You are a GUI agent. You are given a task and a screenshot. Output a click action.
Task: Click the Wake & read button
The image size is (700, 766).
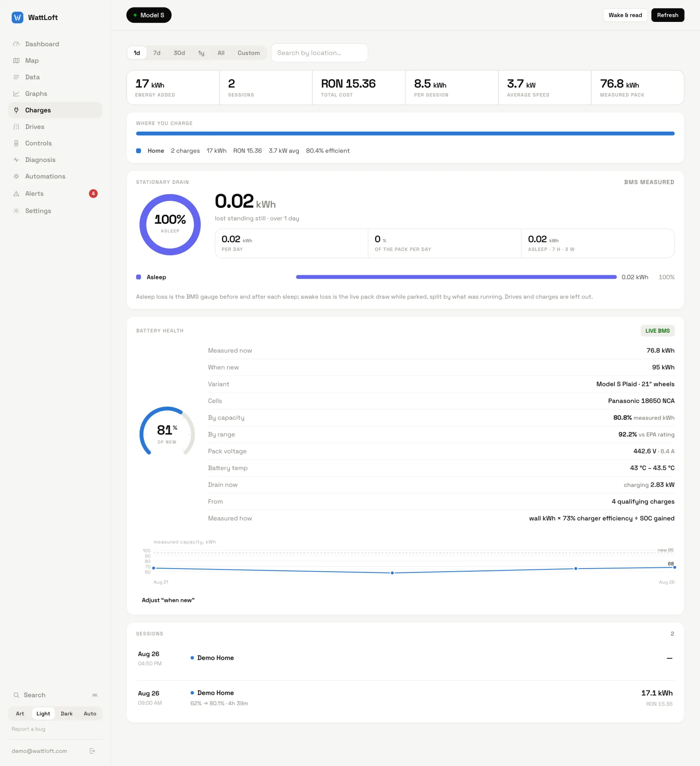click(625, 15)
